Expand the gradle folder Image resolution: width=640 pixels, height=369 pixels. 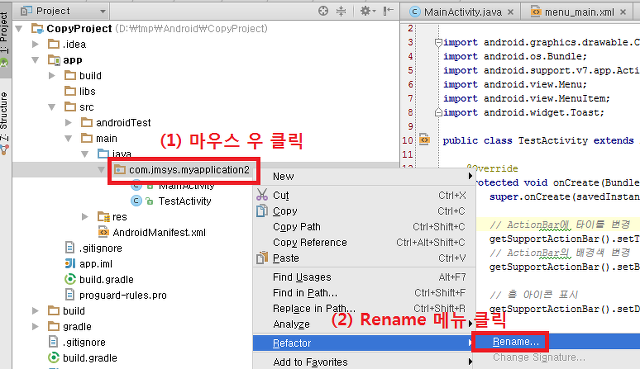(36, 327)
